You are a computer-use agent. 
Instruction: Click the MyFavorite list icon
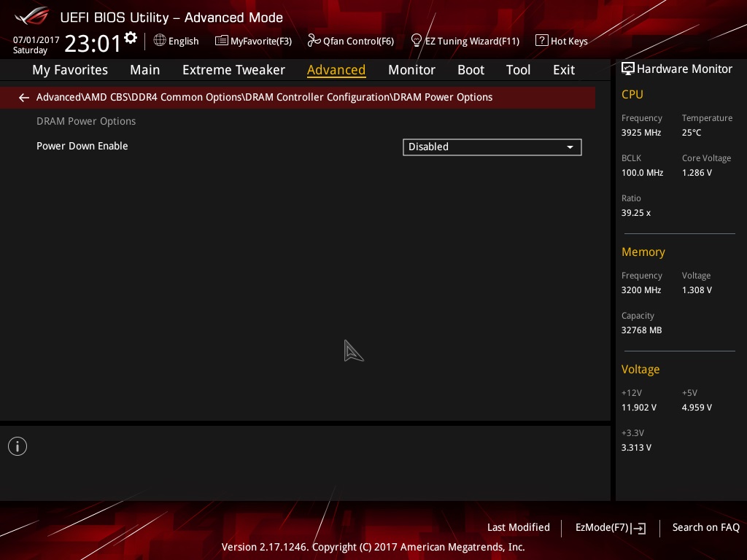coord(221,41)
